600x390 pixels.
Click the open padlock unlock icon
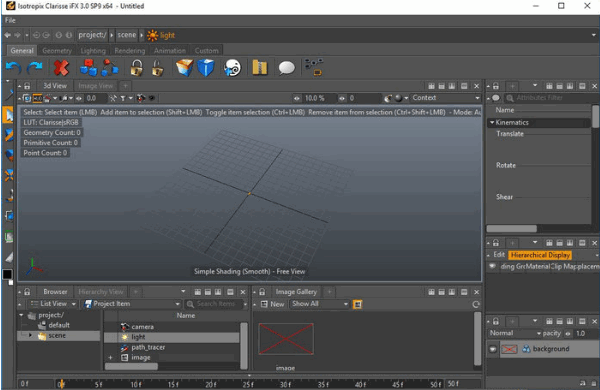click(x=158, y=68)
